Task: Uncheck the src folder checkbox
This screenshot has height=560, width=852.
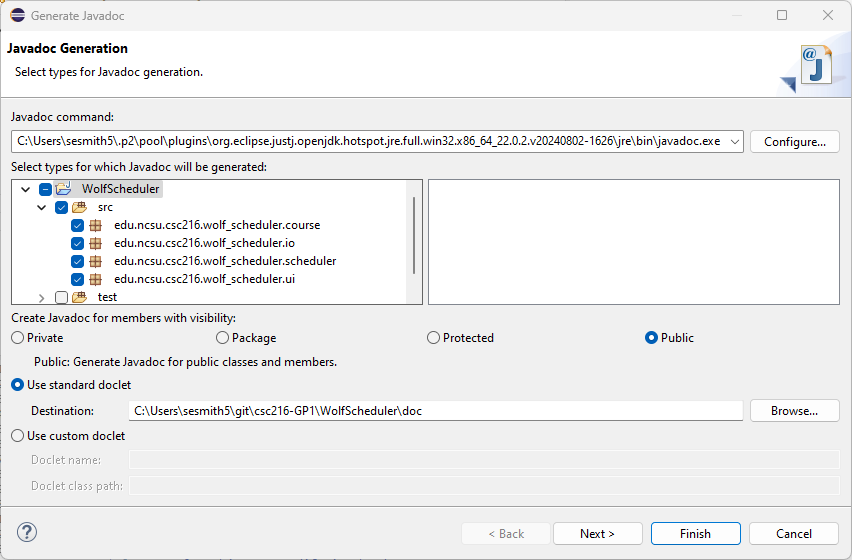Action: (x=61, y=207)
